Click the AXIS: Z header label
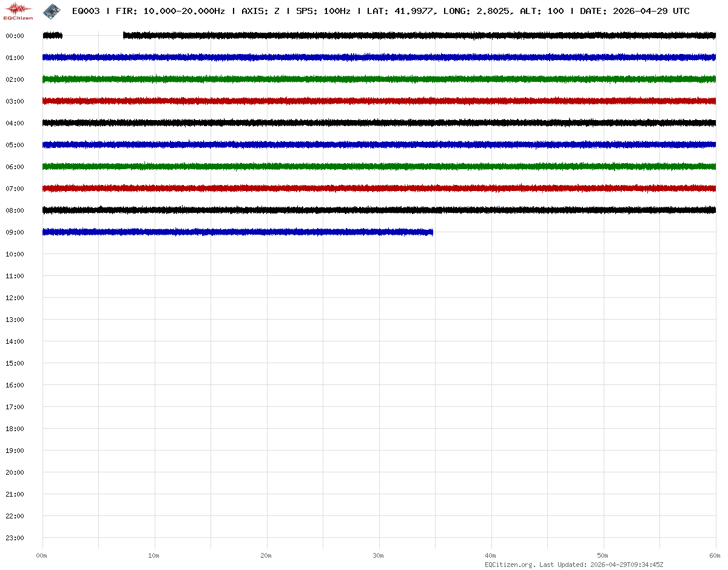The width and height of the screenshot is (728, 570). click(x=260, y=11)
